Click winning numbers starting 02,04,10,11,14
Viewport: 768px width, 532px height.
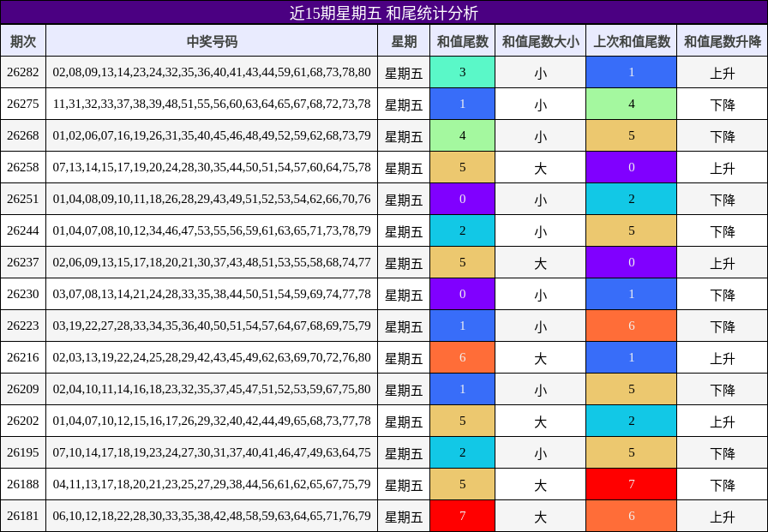(212, 389)
